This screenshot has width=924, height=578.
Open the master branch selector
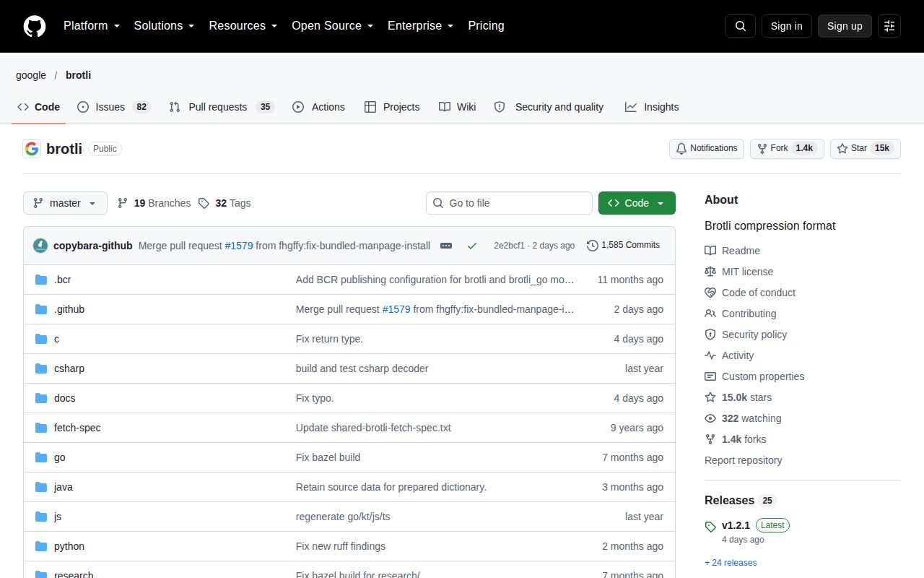(x=65, y=203)
